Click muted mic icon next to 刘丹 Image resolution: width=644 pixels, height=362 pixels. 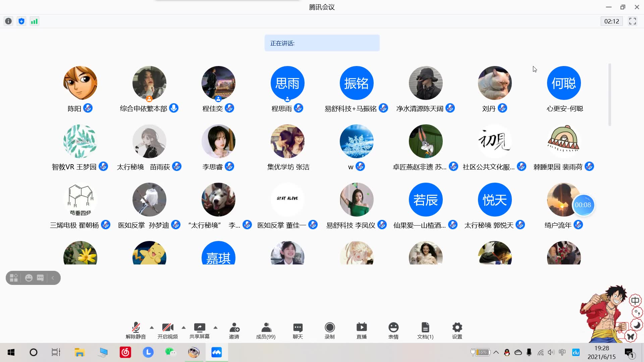pos(502,108)
